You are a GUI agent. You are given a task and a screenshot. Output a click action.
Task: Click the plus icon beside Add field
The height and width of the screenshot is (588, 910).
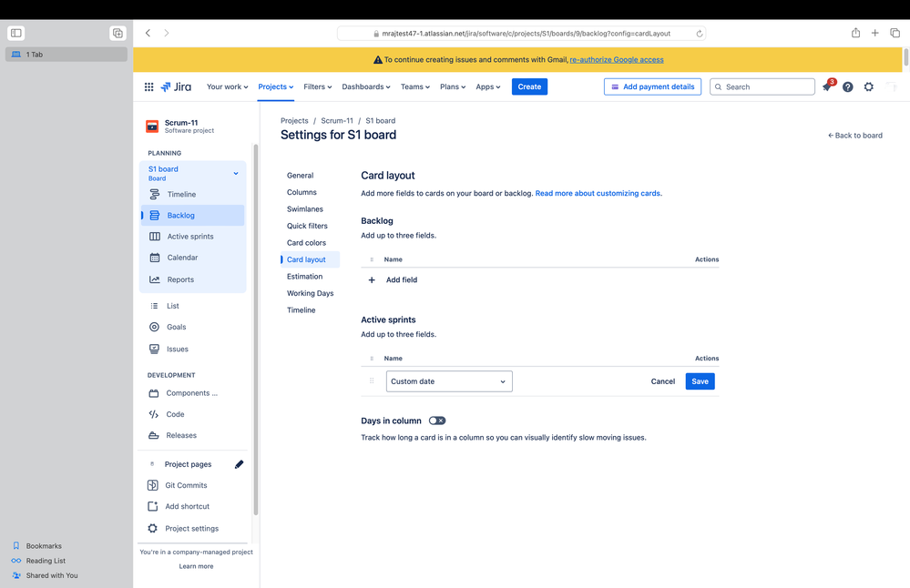[x=372, y=280]
